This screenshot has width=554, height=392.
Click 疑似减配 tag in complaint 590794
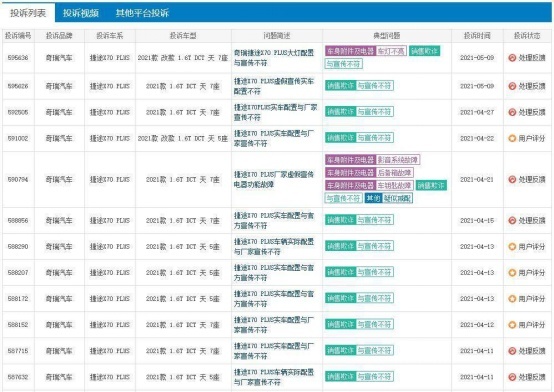(x=397, y=198)
